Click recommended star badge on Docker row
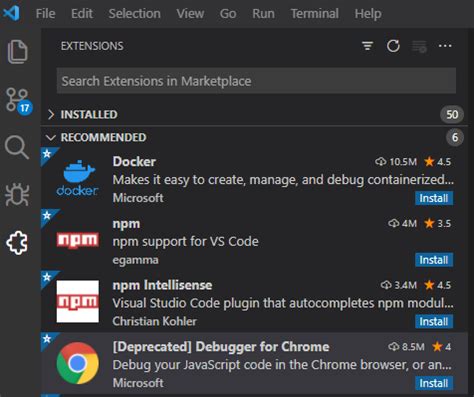The height and width of the screenshot is (397, 474). 47,154
